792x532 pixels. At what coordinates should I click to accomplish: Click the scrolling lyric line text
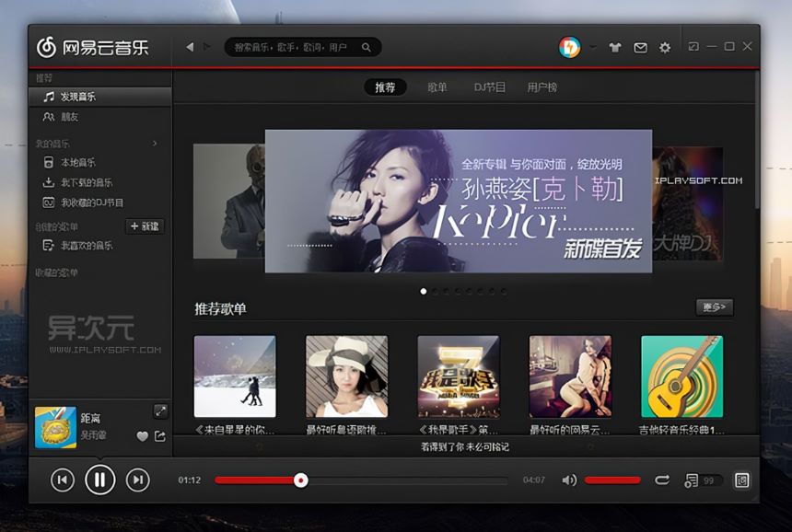pyautogui.click(x=465, y=446)
